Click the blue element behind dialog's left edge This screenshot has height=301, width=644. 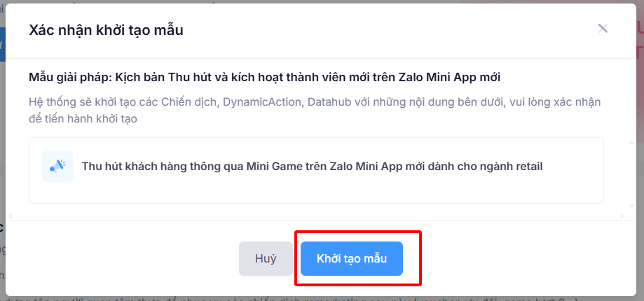click(2, 45)
